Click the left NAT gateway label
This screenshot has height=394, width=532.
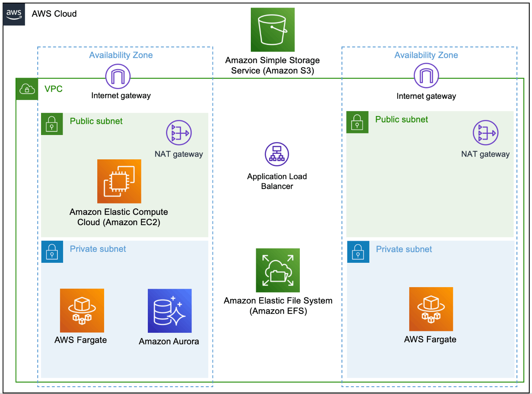(179, 154)
